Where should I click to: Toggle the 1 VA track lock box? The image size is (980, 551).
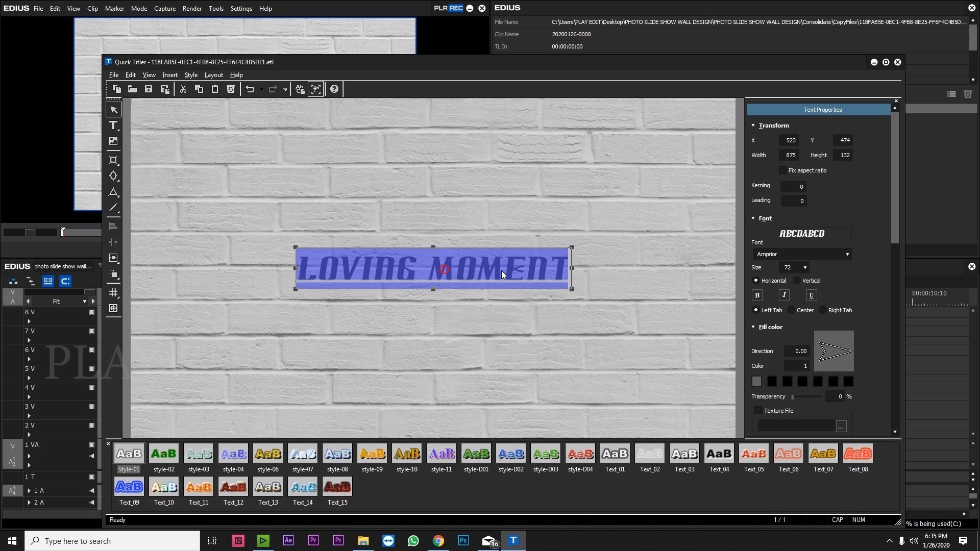tap(92, 445)
